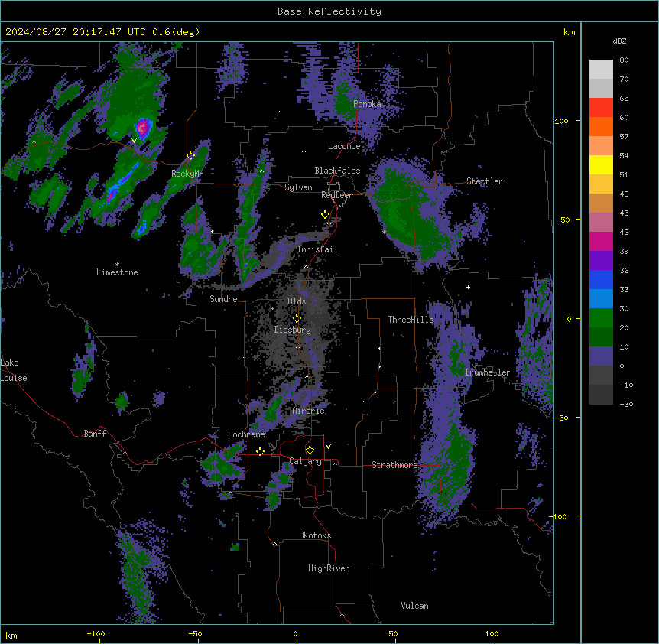Click the Lake Louise label at left edge

click(14, 370)
